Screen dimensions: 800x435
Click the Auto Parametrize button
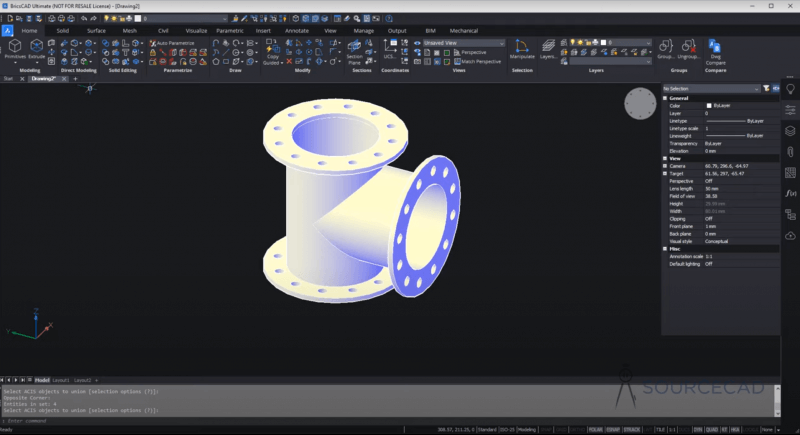[x=171, y=43]
